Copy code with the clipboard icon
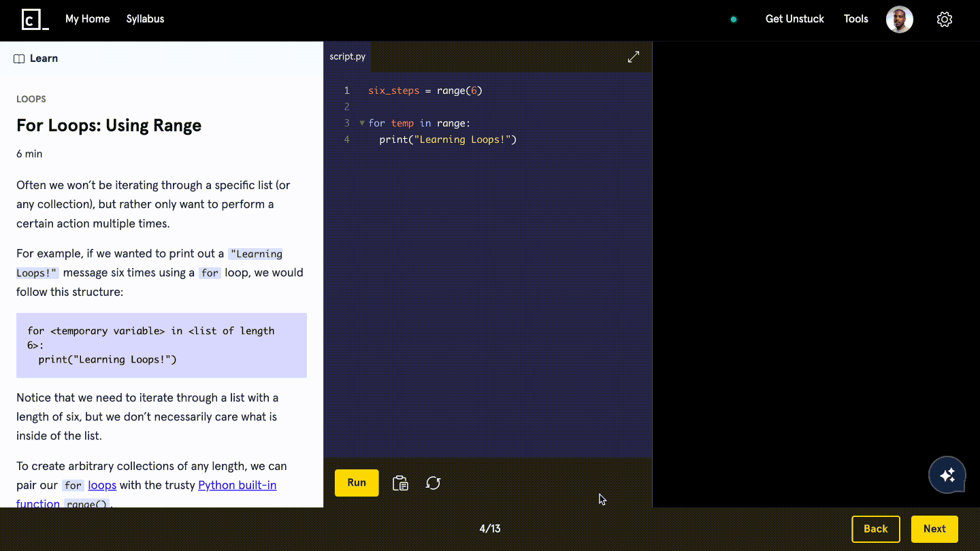The height and width of the screenshot is (551, 980). coord(400,483)
